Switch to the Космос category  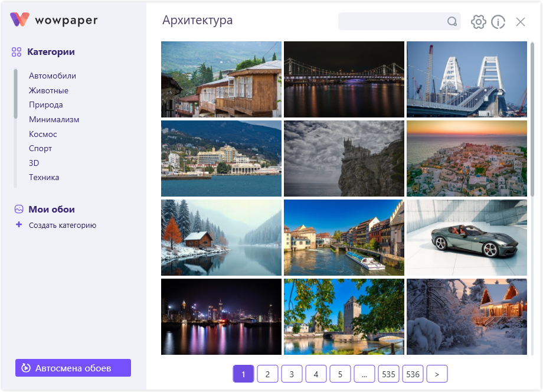click(x=42, y=134)
